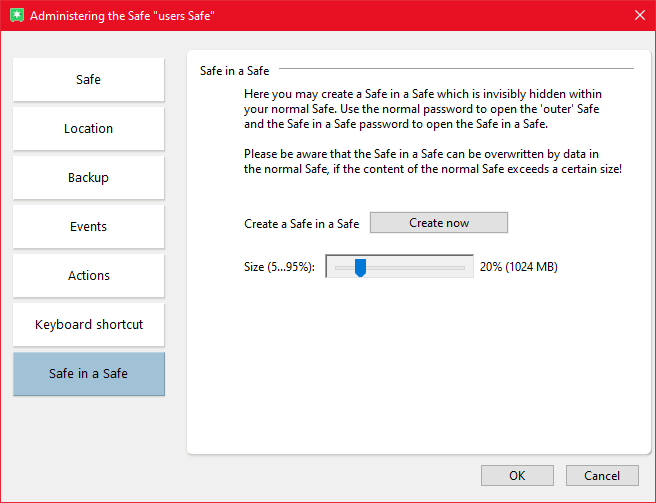Click the 'Create a Safe in a Safe' label
The image size is (656, 503).
coord(301,224)
